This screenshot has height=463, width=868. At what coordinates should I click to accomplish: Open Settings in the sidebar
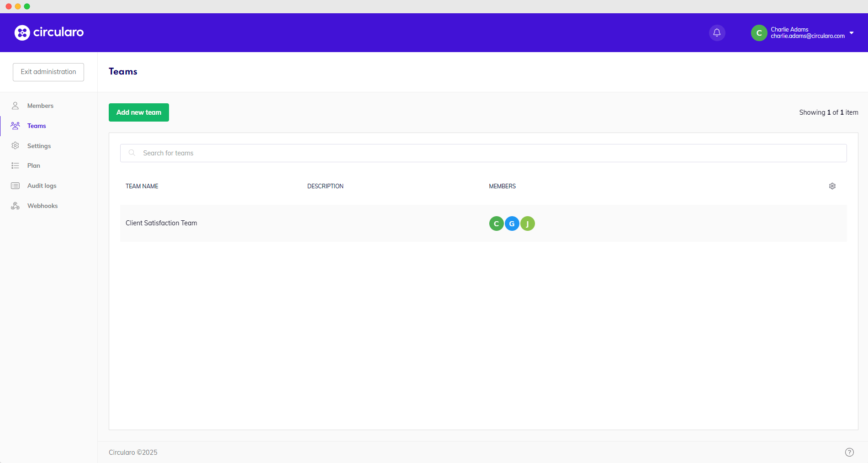39,146
